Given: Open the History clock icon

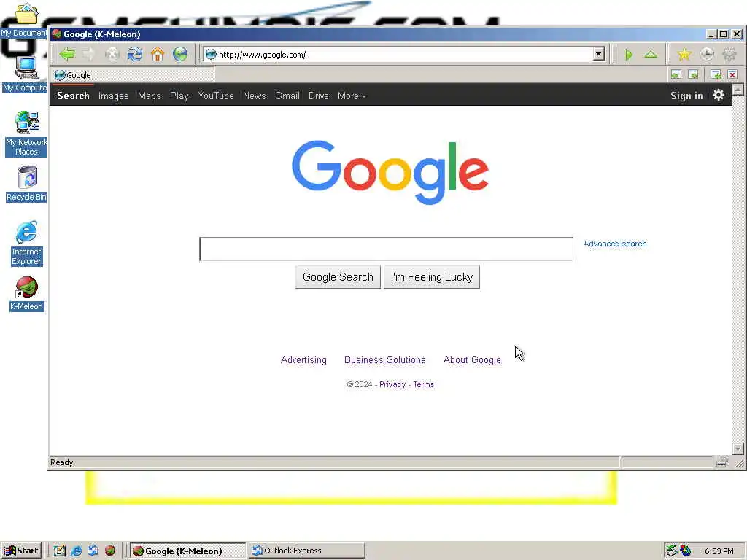Looking at the screenshot, I should point(707,55).
